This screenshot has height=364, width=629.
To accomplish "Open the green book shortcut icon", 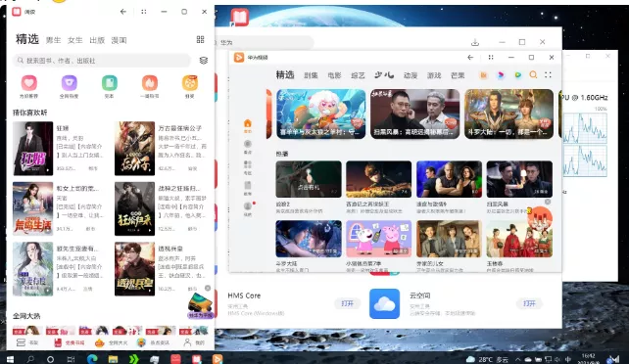I will (x=109, y=83).
